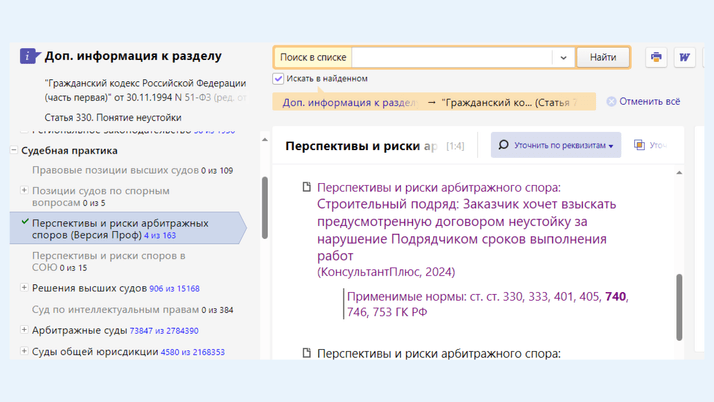Expand the Суды общей юрисдикции node
714x402 pixels.
click(24, 351)
